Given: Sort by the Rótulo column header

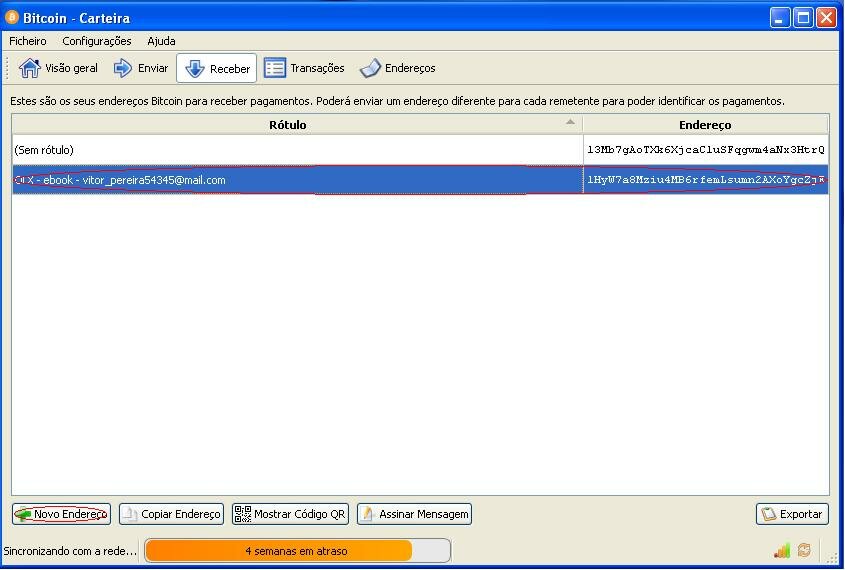Looking at the screenshot, I should (297, 124).
